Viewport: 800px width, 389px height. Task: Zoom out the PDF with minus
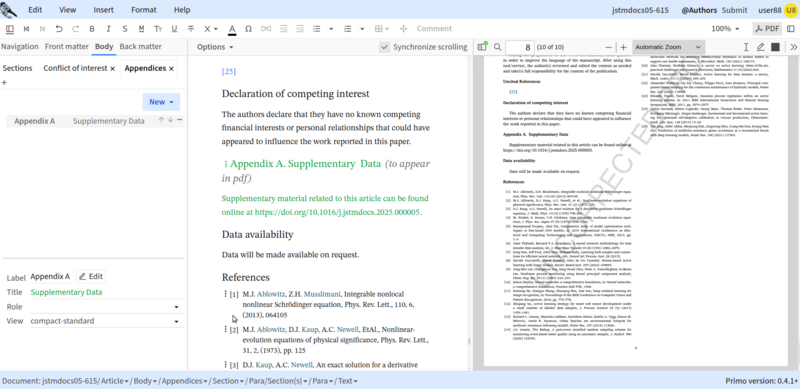tap(608, 47)
